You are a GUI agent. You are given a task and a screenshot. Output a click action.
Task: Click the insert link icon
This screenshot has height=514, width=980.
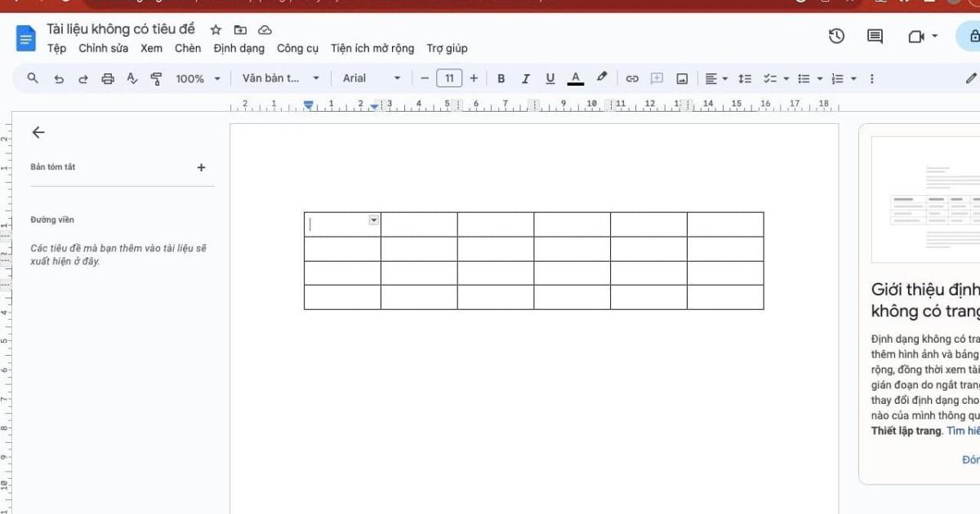pos(631,78)
